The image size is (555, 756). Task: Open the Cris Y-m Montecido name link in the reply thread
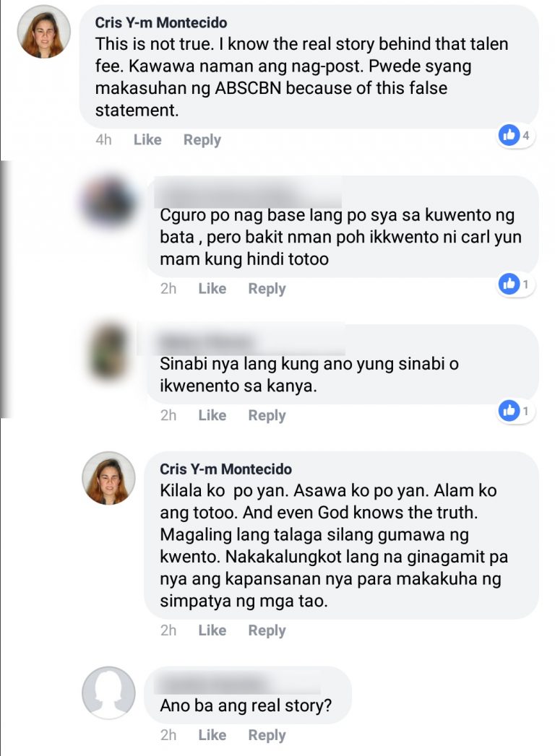[x=226, y=469]
